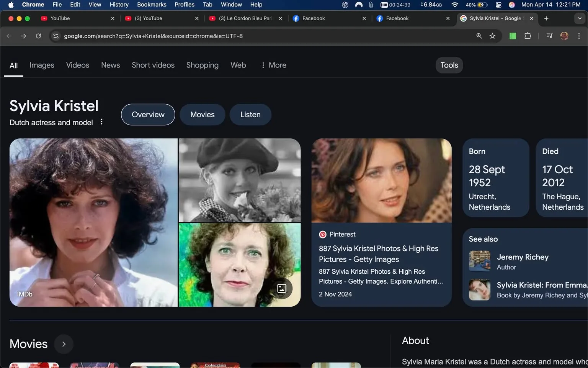Select the Shopping search filter
This screenshot has width=588, height=368.
pyautogui.click(x=203, y=65)
